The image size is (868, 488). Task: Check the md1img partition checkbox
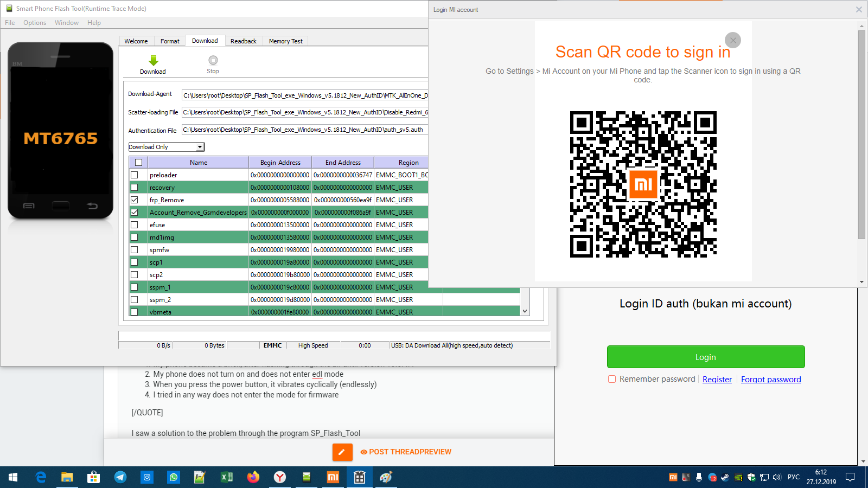(135, 237)
